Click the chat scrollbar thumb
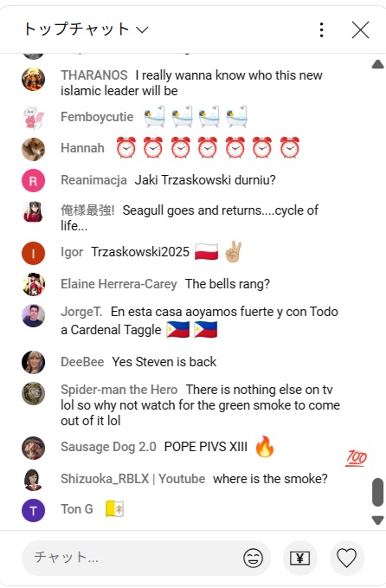Image resolution: width=386 pixels, height=588 pixels. click(377, 492)
